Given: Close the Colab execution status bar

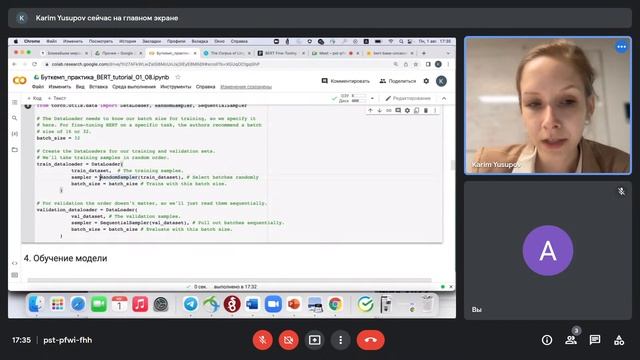Looking at the screenshot, I should point(451,287).
